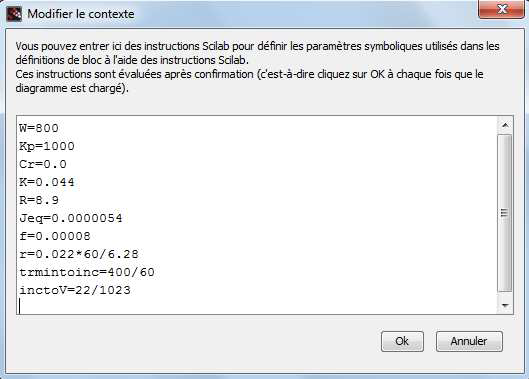The height and width of the screenshot is (379, 529).
Task: Place cursor on the W=800 line
Action: tap(39, 128)
